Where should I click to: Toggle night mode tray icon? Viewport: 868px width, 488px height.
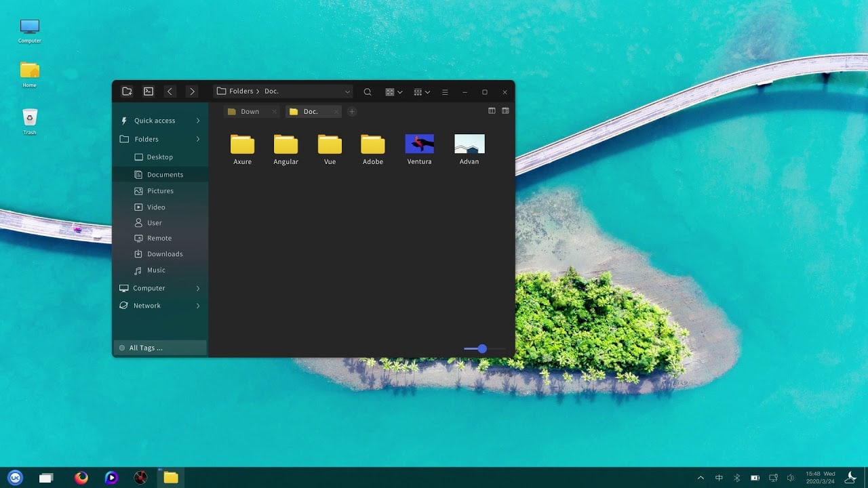[x=850, y=477]
